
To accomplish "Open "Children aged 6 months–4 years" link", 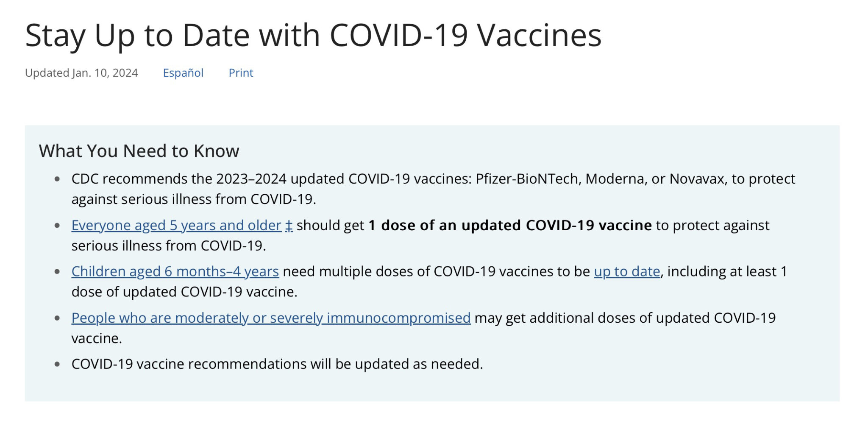I will click(x=175, y=271).
